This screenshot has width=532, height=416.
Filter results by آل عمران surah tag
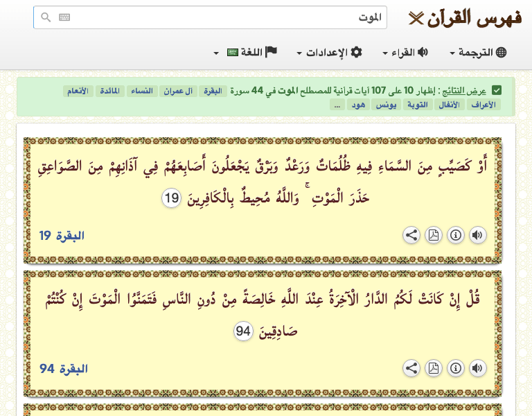tap(179, 91)
